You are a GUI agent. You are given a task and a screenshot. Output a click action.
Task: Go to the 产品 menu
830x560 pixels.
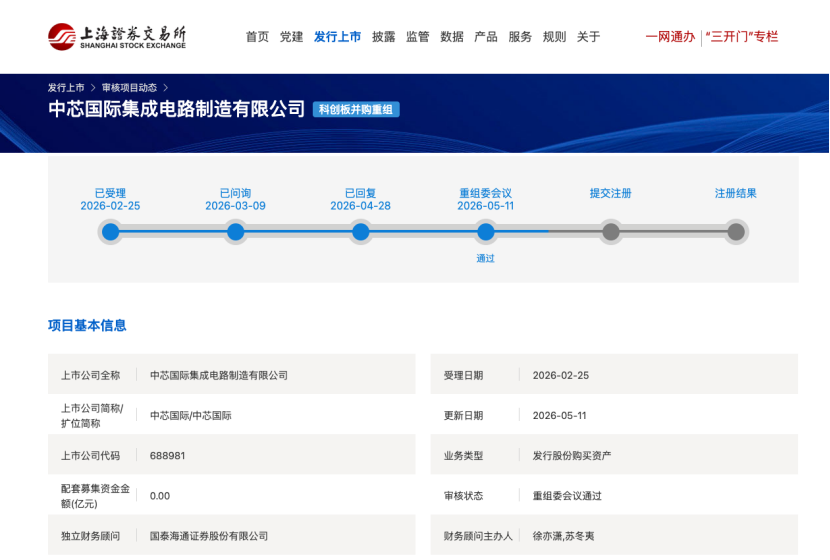coord(486,37)
